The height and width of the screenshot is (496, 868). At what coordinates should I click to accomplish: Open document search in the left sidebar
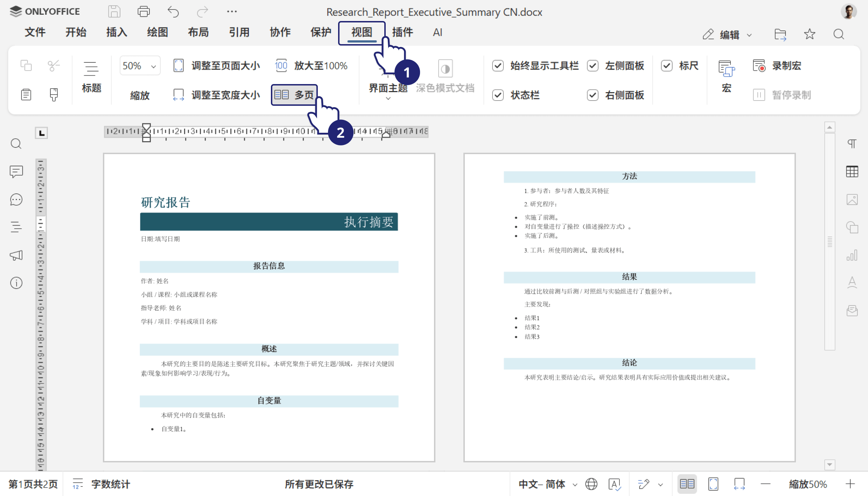(x=16, y=144)
